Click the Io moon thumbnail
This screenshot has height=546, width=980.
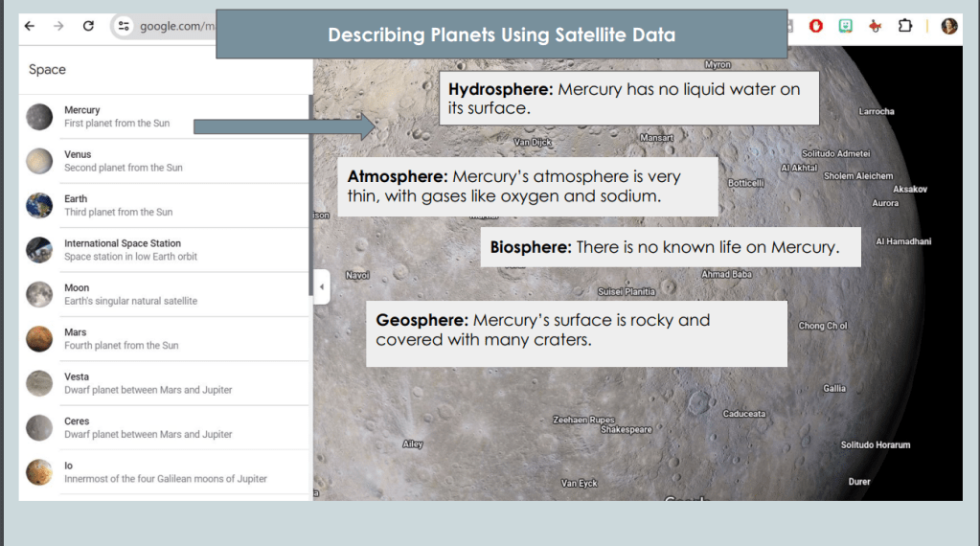click(39, 472)
